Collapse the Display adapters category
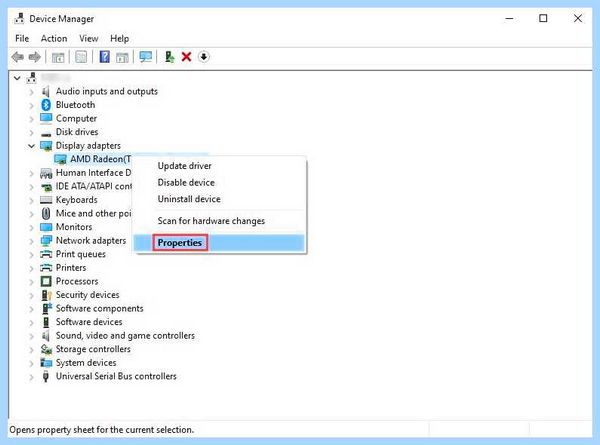This screenshot has width=600, height=445. click(x=31, y=146)
